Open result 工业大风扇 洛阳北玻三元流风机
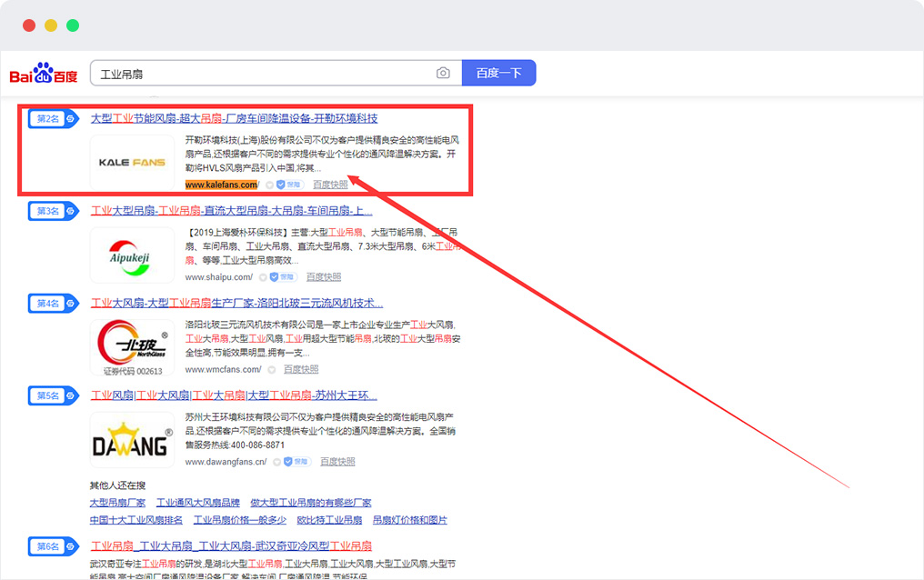The image size is (924, 580). tap(236, 303)
